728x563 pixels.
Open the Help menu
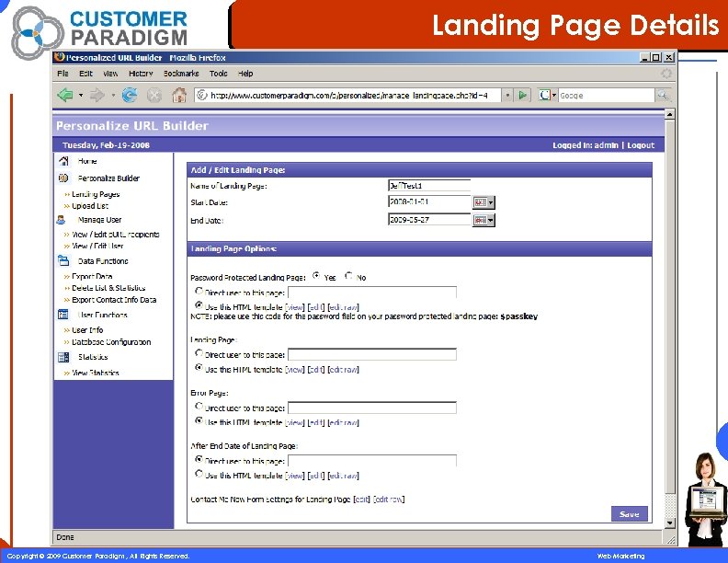point(245,74)
